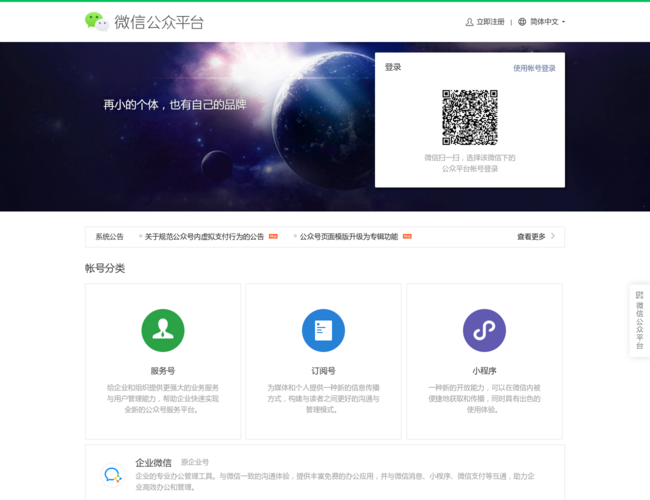Open the 小程序 card title

click(484, 371)
